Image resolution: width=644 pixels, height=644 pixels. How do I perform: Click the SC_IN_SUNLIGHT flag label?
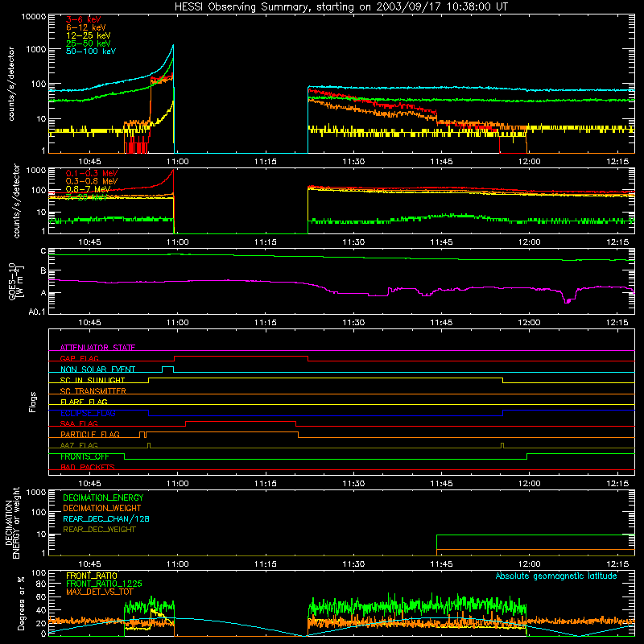(x=93, y=380)
